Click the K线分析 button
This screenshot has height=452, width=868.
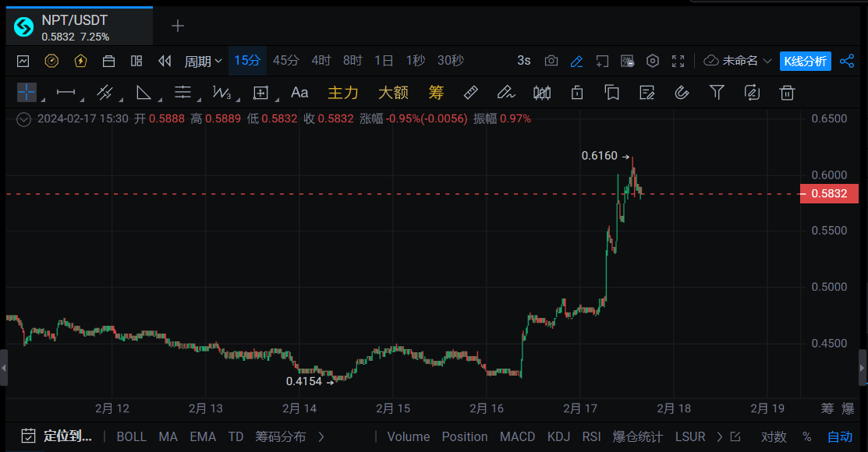point(805,61)
